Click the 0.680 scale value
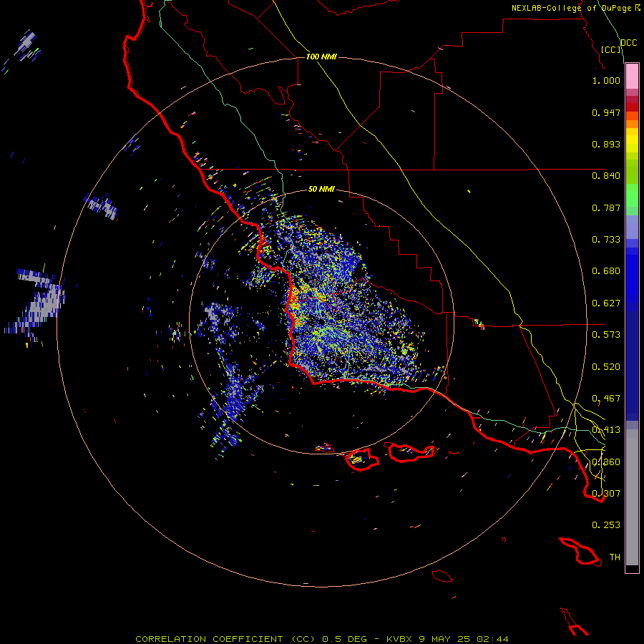 [x=606, y=271]
